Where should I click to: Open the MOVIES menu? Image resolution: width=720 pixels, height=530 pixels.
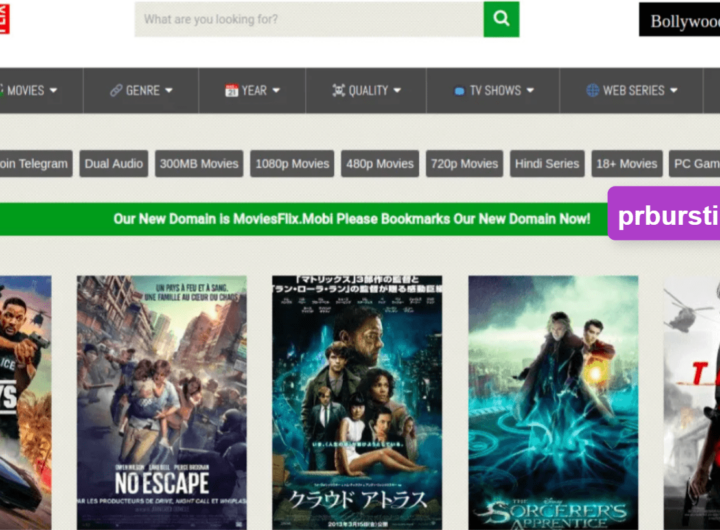click(x=41, y=90)
